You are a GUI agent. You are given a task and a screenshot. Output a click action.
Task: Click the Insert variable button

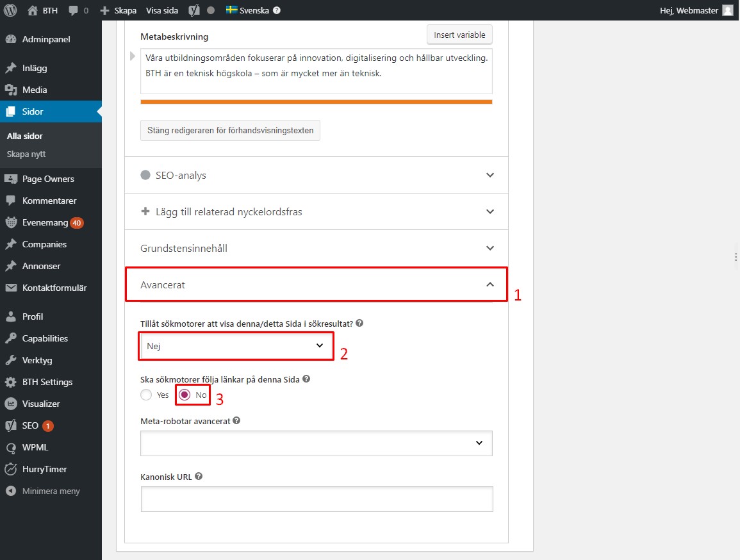(x=459, y=35)
